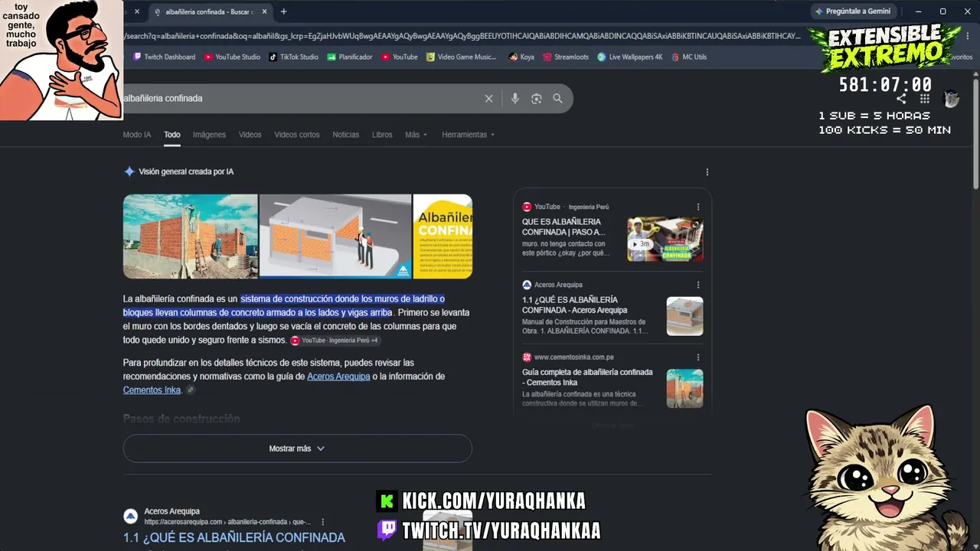Viewport: 980px width, 551px height.
Task: Open three-dot menu for cementosinka.com.pe card
Action: [698, 357]
